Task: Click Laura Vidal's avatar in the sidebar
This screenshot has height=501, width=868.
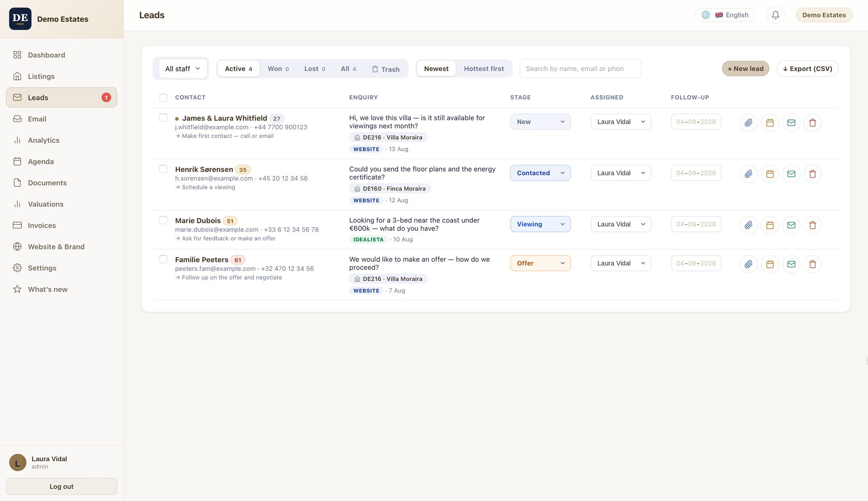Action: click(x=18, y=462)
